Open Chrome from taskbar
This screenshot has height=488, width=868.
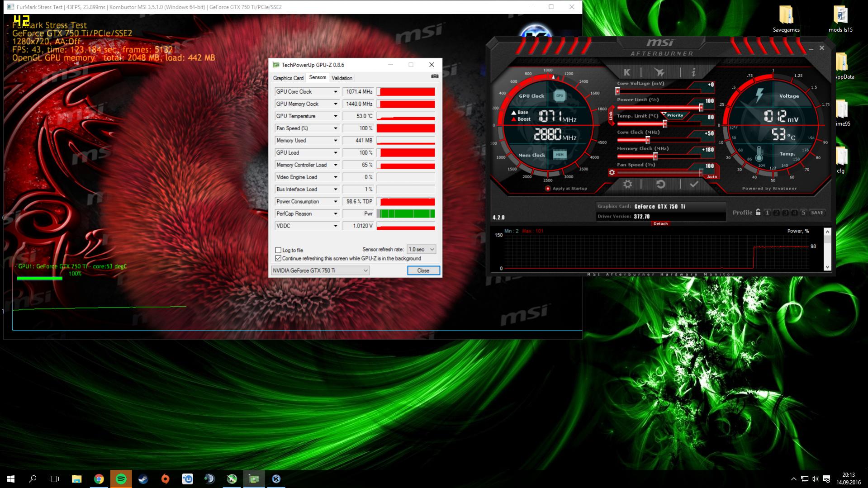[x=99, y=479]
